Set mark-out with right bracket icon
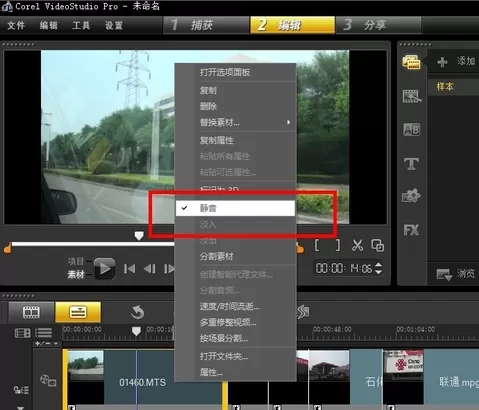Screen dimensions: 479x410 (x=338, y=246)
